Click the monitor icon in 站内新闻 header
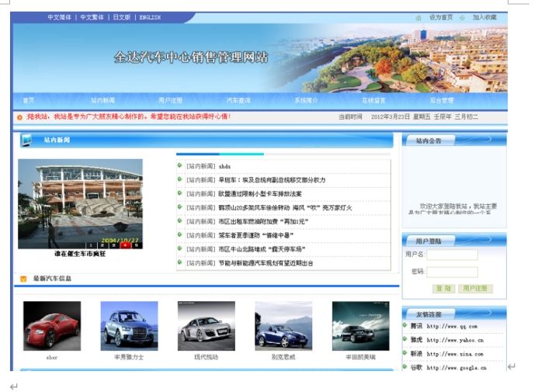Image resolution: width=538 pixels, height=392 pixels. (26, 140)
